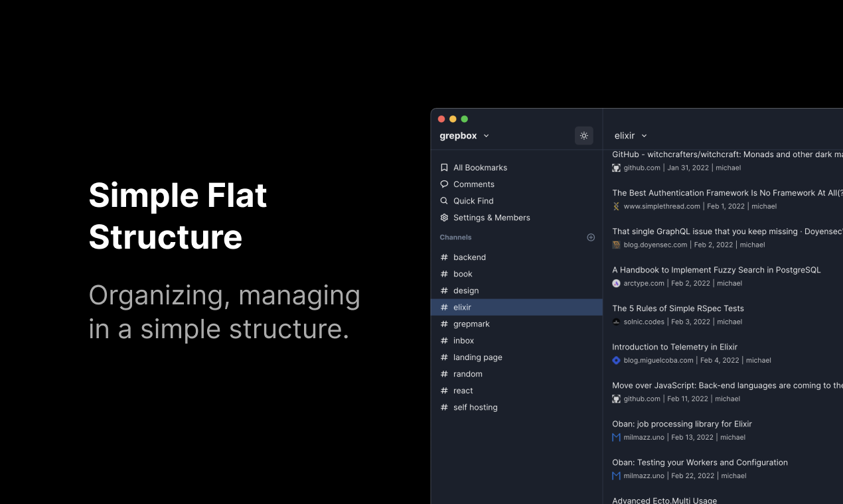Click the Settings & Members gear icon
This screenshot has height=504, width=843.
[x=444, y=218]
